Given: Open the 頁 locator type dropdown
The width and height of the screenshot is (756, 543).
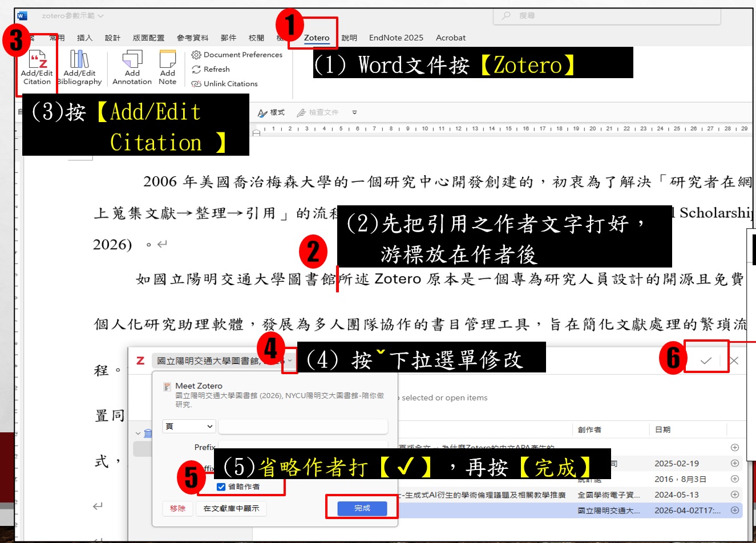Looking at the screenshot, I should [x=189, y=427].
